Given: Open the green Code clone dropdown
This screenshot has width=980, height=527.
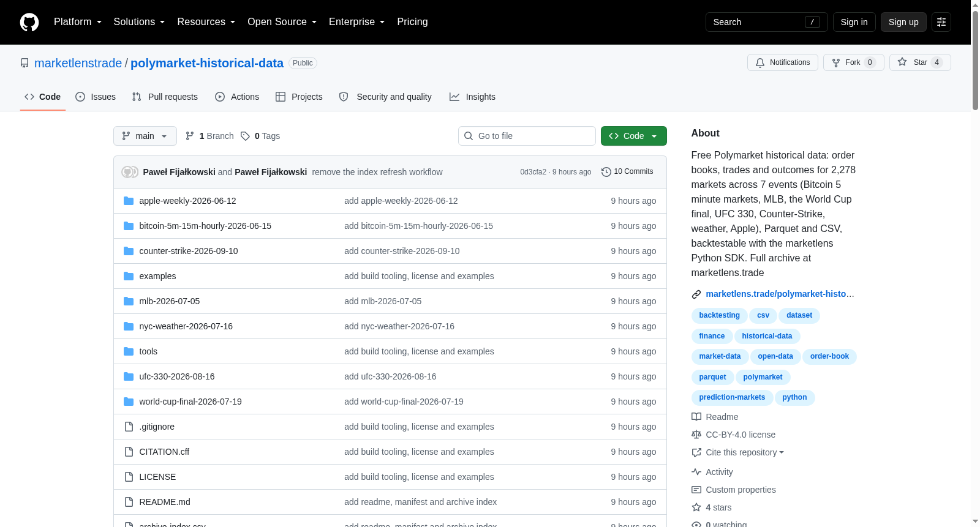Looking at the screenshot, I should 634,136.
